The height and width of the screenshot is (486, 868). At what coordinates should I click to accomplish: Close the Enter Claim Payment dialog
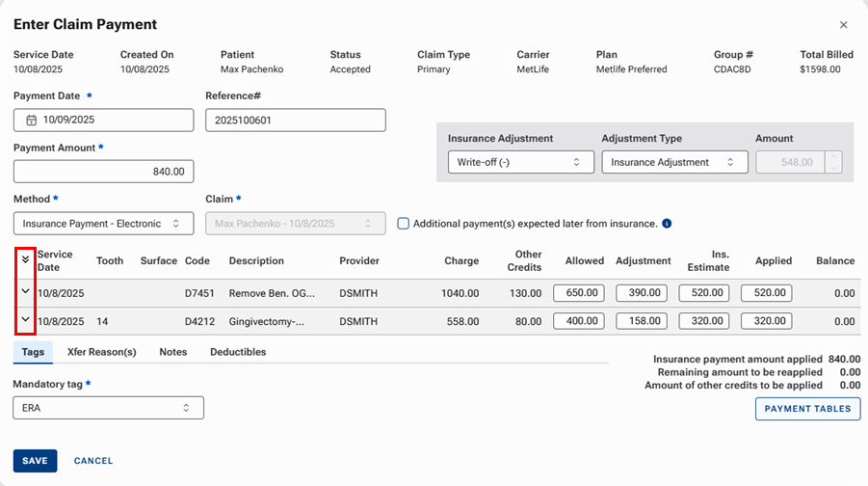coord(844,25)
